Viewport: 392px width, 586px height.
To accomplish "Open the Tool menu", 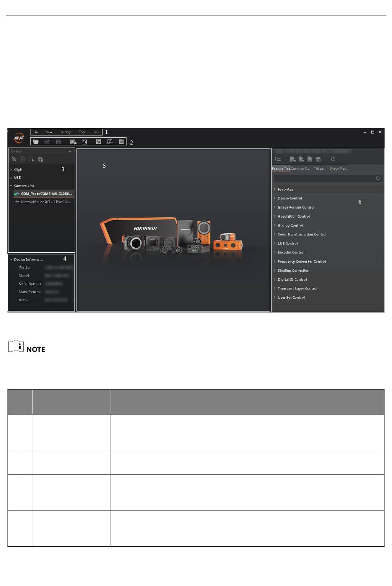I will [x=82, y=132].
